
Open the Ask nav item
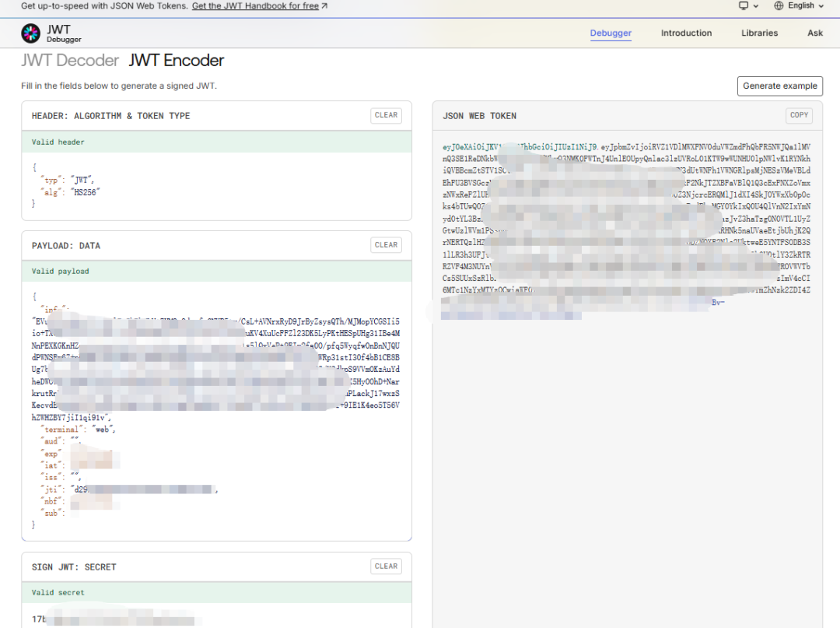[x=815, y=33]
